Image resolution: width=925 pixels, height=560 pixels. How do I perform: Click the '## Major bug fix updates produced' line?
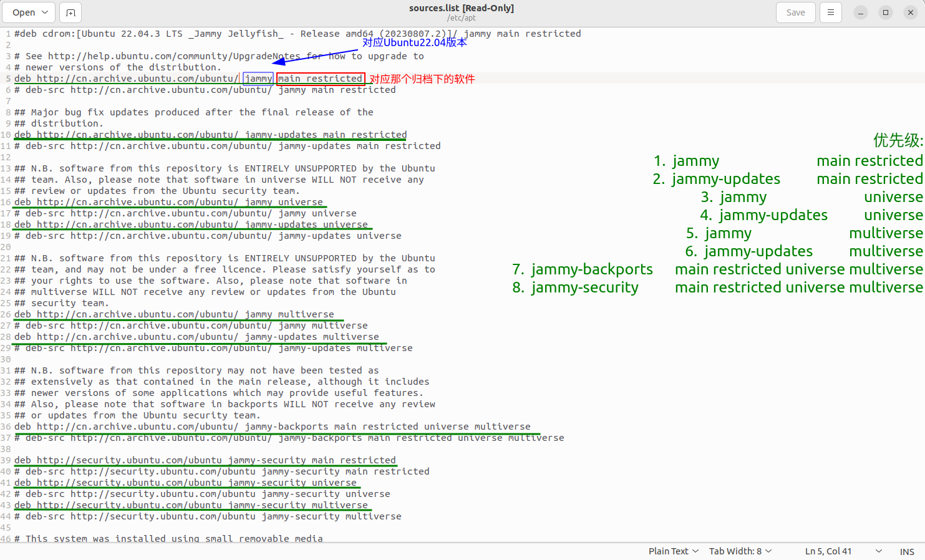(194, 112)
